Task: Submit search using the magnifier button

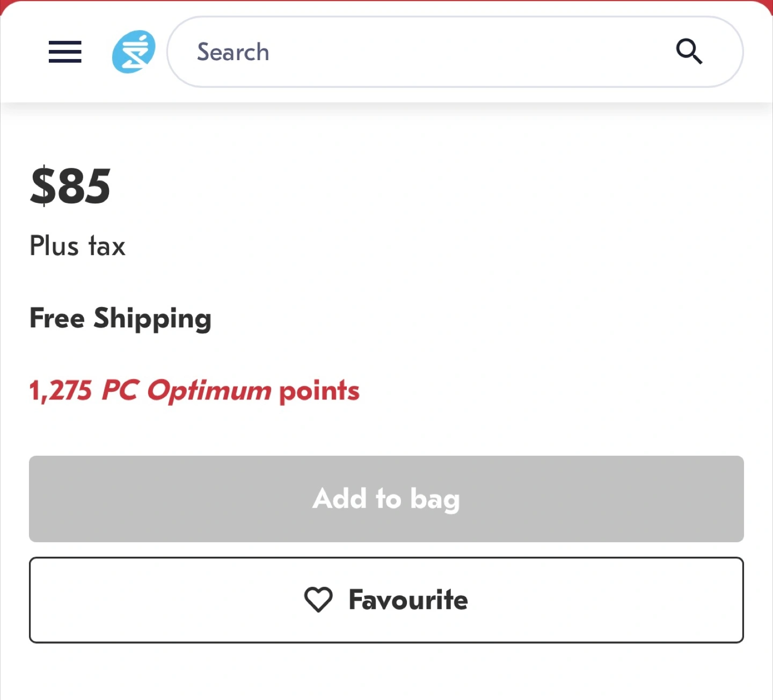Action: coord(689,52)
